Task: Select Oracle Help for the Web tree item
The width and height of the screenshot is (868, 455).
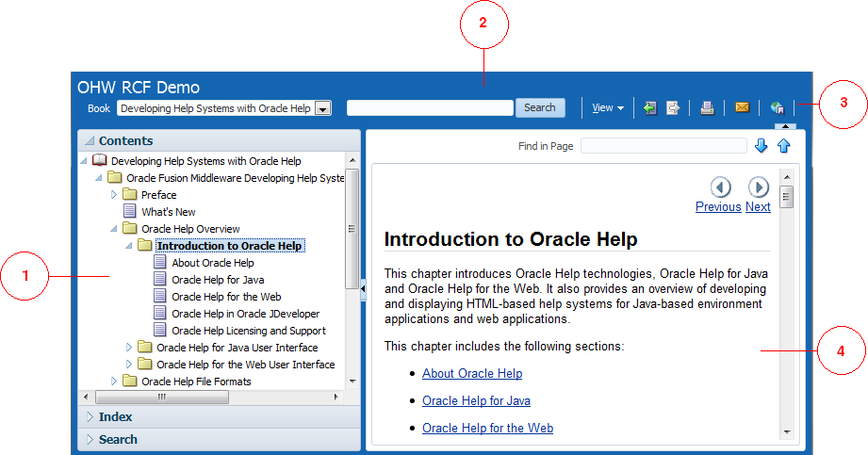Action: coord(226,297)
